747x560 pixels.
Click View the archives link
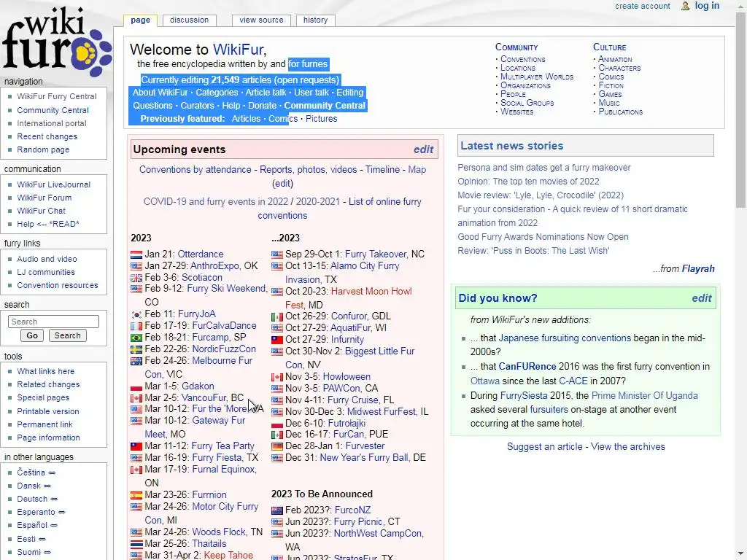(628, 447)
